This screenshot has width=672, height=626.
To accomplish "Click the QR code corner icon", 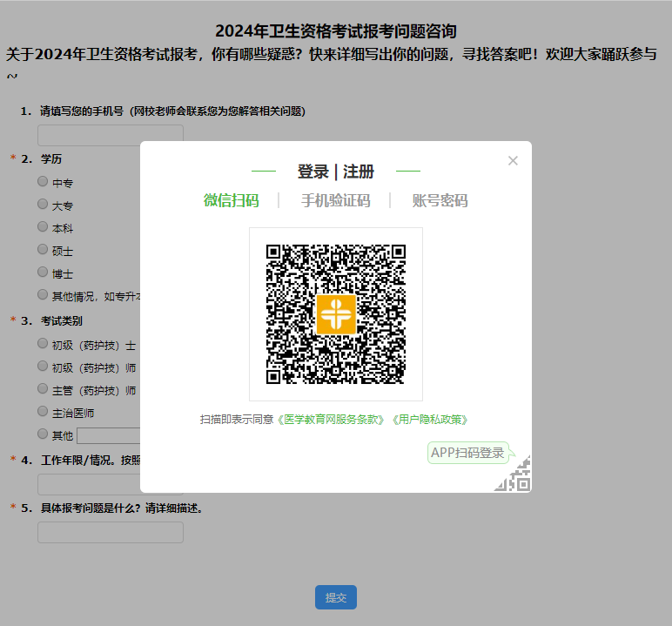I will click(514, 475).
